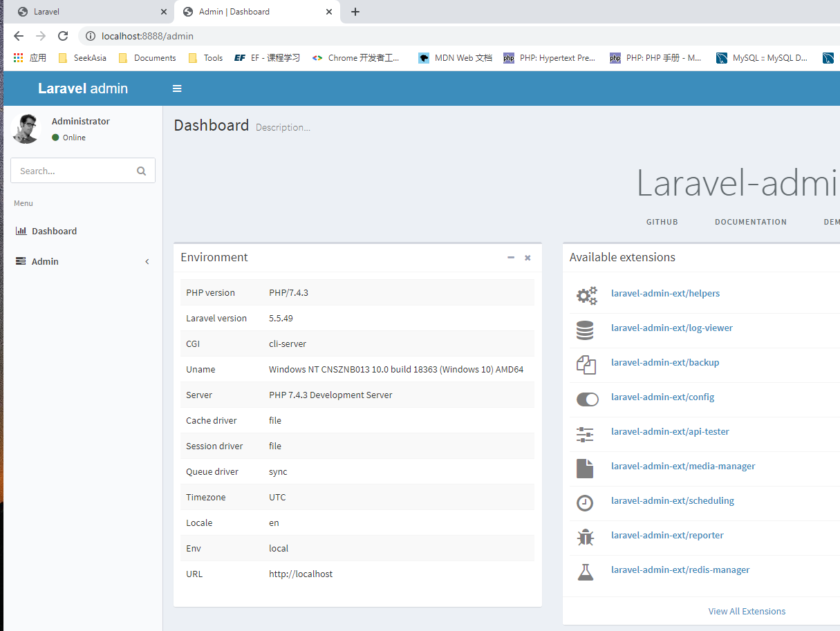Click the Online status indicator

[x=68, y=138]
